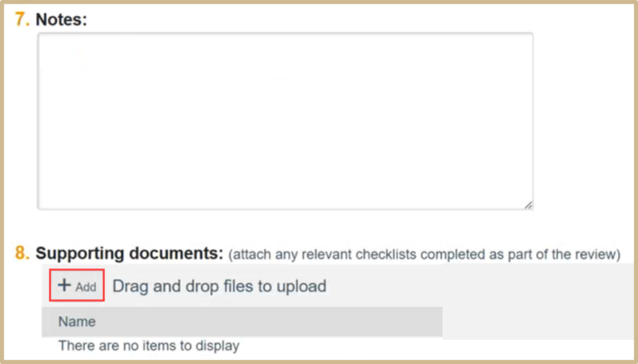Click the orange number 7 label
Screen dimensions: 638x364
[22, 20]
